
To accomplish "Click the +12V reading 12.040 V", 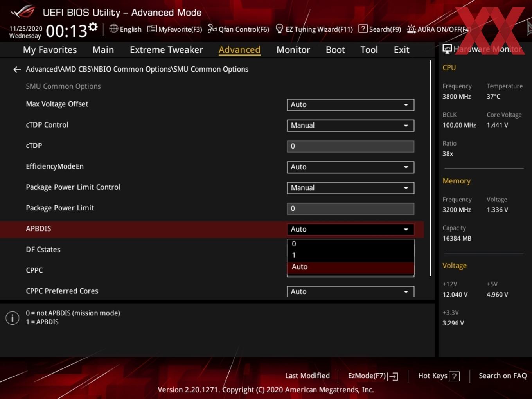I will point(455,295).
